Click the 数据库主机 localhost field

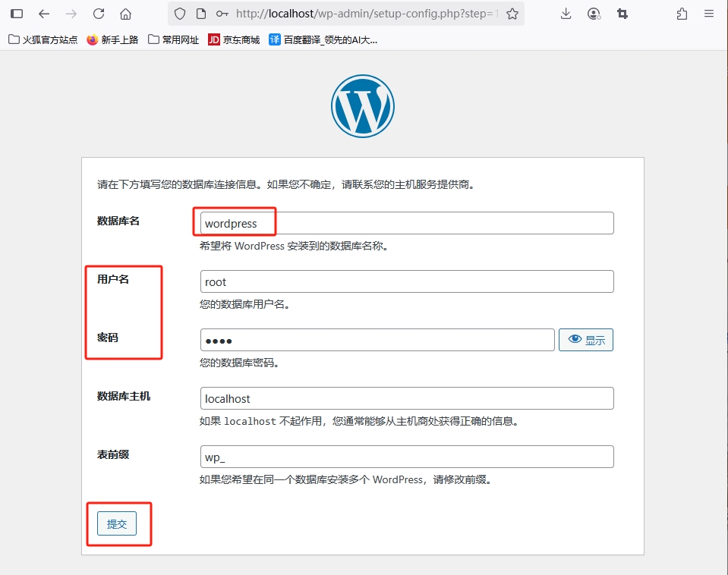tap(407, 399)
